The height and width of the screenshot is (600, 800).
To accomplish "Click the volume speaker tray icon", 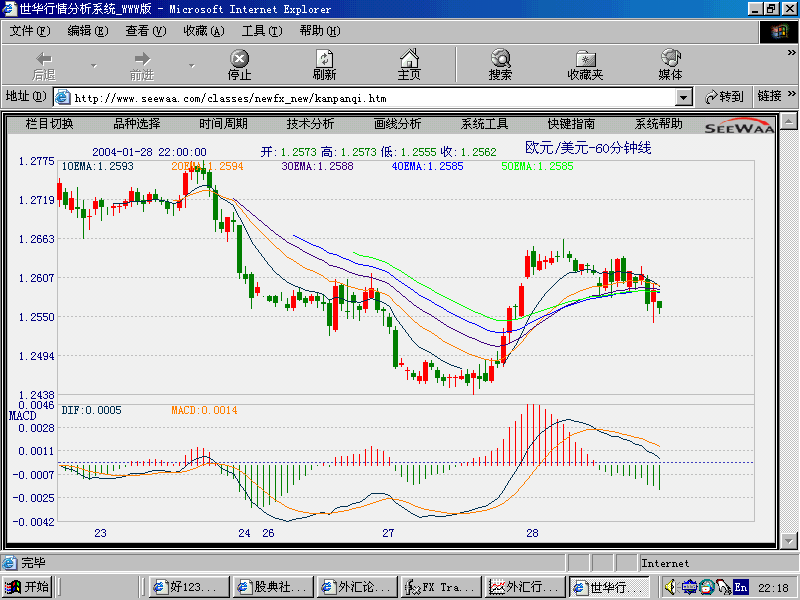I will pyautogui.click(x=670, y=587).
